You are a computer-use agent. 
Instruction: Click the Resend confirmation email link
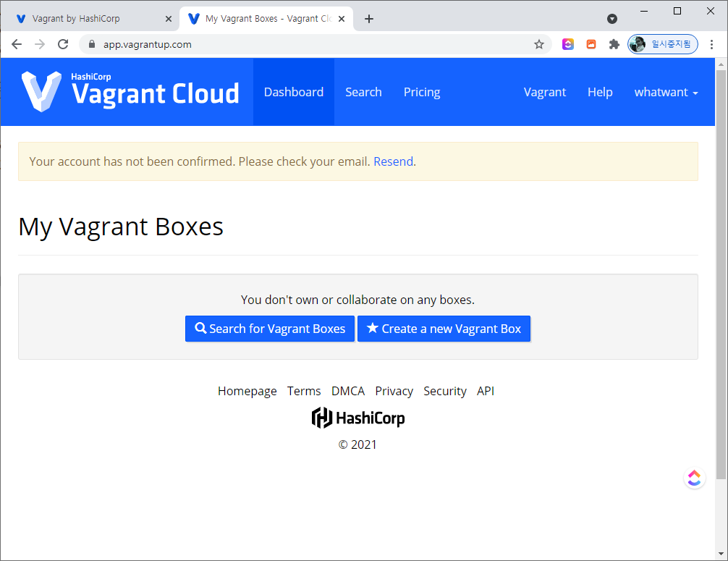393,161
